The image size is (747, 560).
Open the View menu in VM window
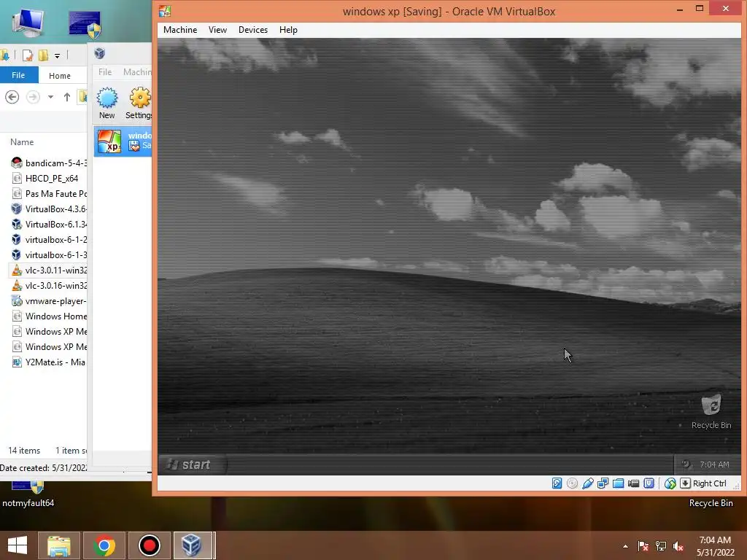(x=217, y=29)
